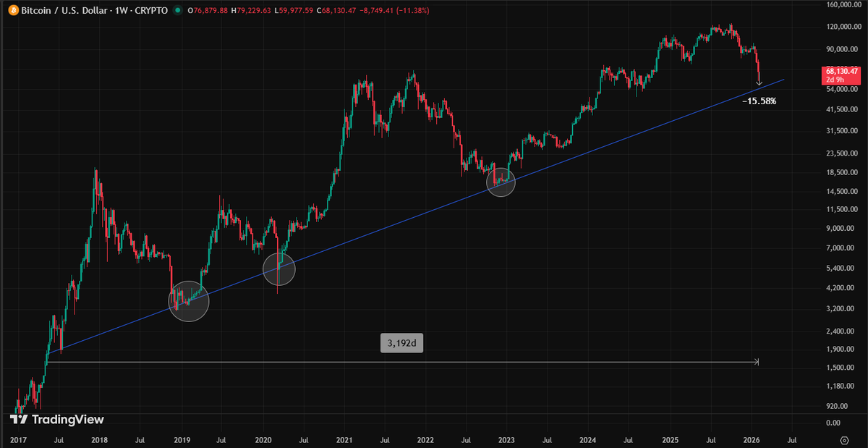The height and width of the screenshot is (448, 868).
Task: Select the circle drawing near 2019 low
Action: [189, 301]
